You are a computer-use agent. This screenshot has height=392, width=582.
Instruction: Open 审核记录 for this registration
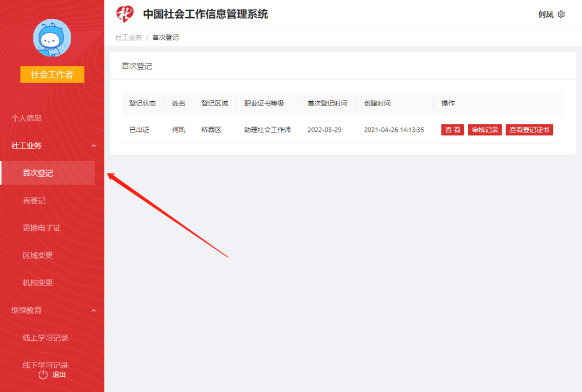point(484,130)
